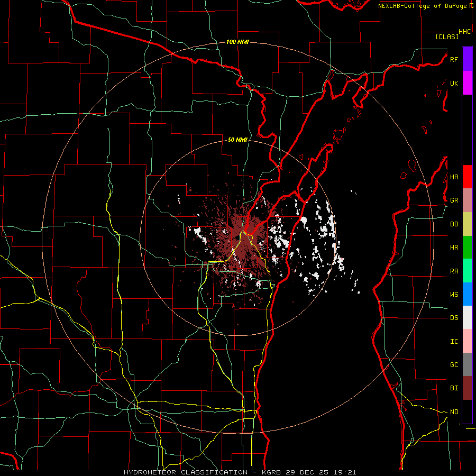Click the RF legend label
Image resolution: width=476 pixels, height=476 pixels.
(x=454, y=59)
